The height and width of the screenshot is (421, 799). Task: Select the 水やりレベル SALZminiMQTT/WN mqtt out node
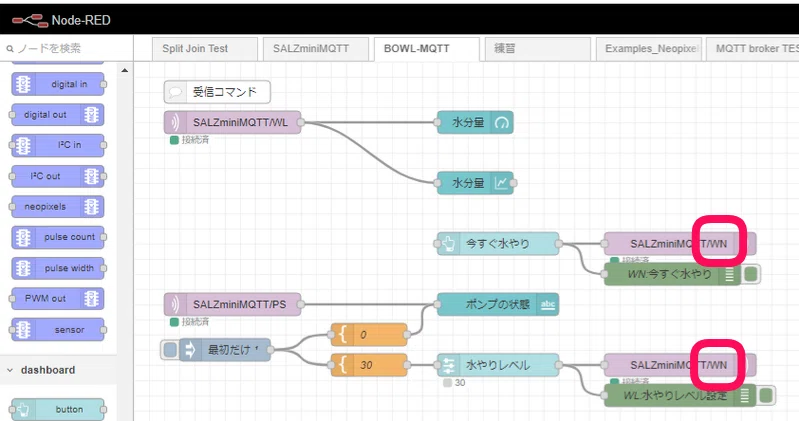click(x=680, y=365)
